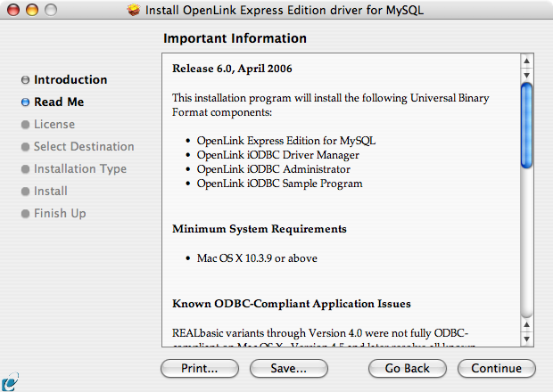Image resolution: width=553 pixels, height=392 pixels.
Task: Click the gray License step bullet
Action: point(25,125)
